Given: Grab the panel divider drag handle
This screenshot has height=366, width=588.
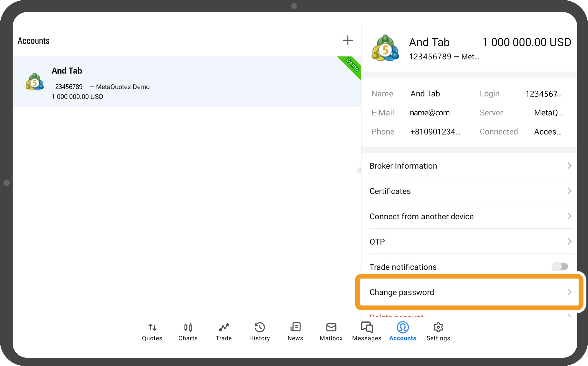Looking at the screenshot, I should [359, 170].
